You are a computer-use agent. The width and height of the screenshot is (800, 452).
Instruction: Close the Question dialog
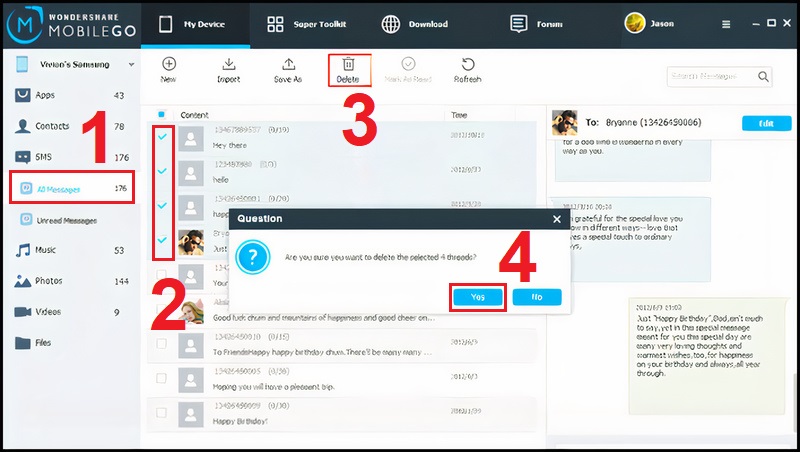click(x=557, y=219)
